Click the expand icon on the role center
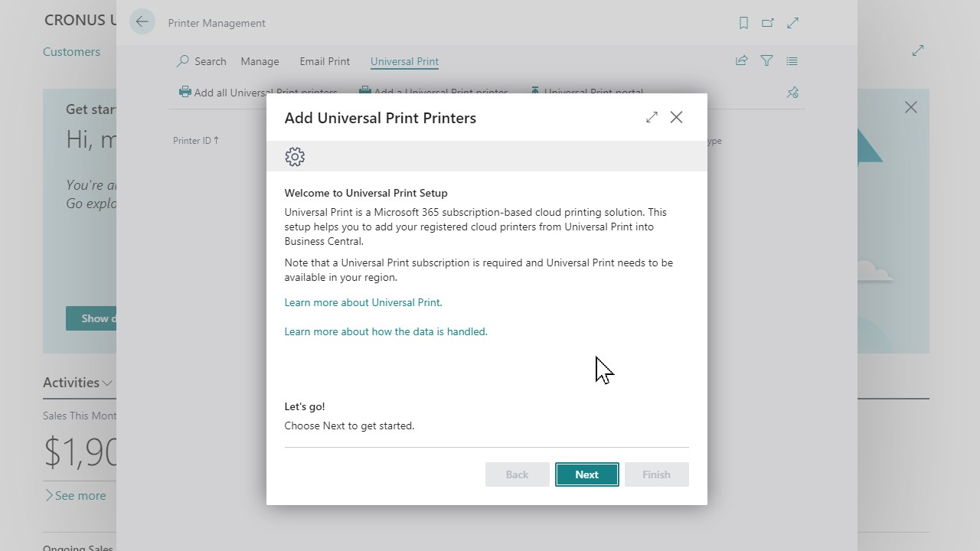 pos(918,51)
